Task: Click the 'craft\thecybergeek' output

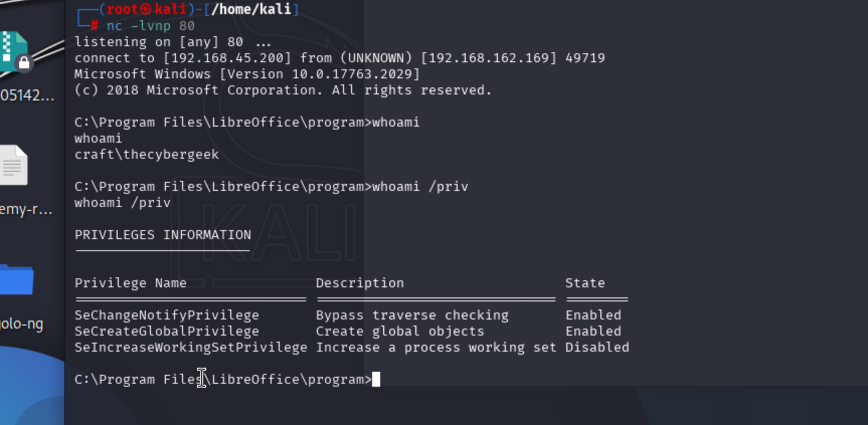Action: (x=147, y=154)
